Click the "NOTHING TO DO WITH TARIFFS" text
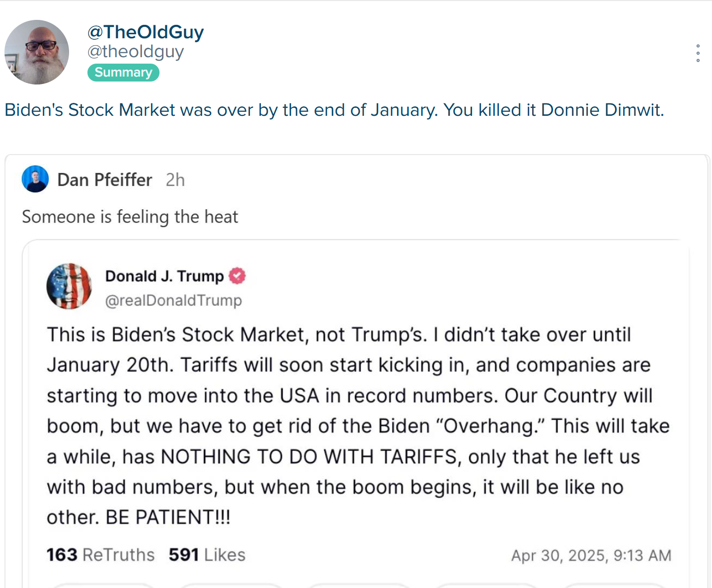 (x=309, y=457)
